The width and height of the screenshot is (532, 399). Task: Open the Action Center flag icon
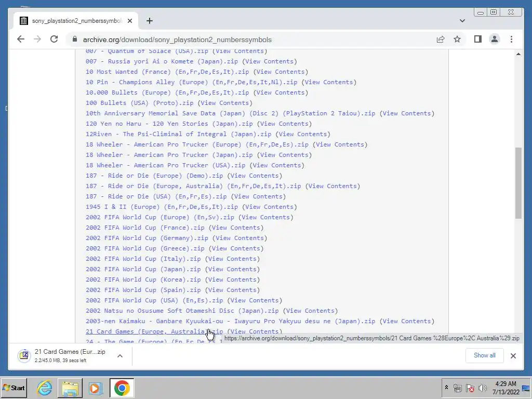click(x=470, y=388)
